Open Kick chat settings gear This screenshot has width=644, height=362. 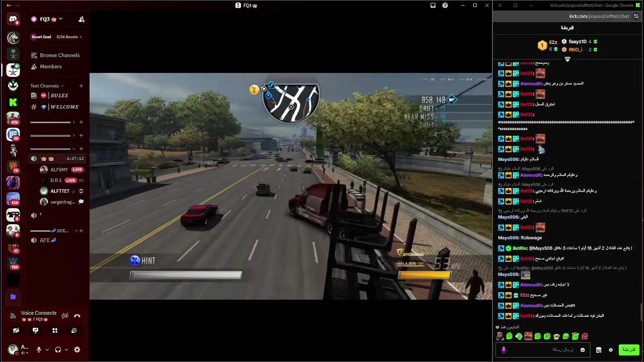(611, 350)
